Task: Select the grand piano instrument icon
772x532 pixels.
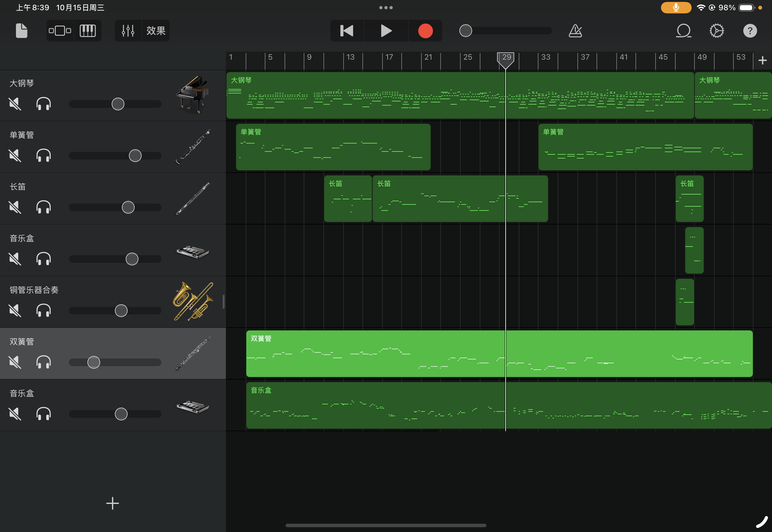Action: click(193, 95)
